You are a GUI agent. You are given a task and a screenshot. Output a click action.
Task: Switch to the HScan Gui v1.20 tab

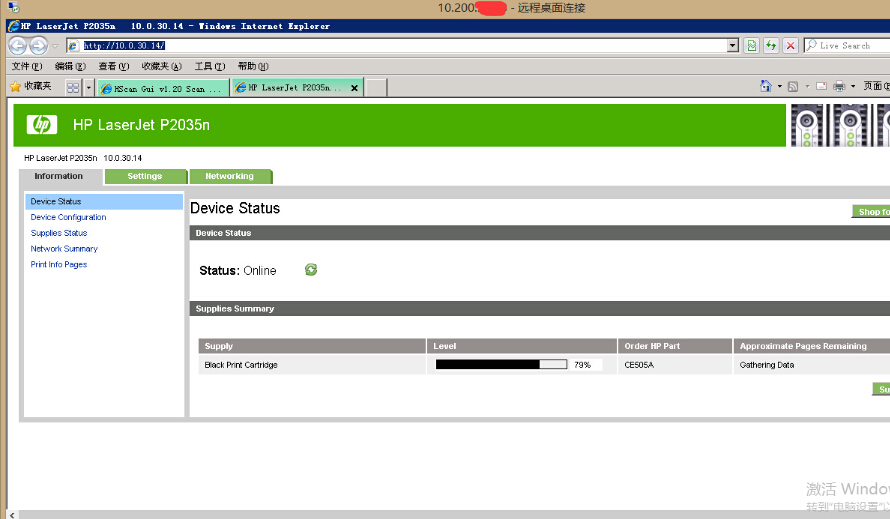pos(163,88)
